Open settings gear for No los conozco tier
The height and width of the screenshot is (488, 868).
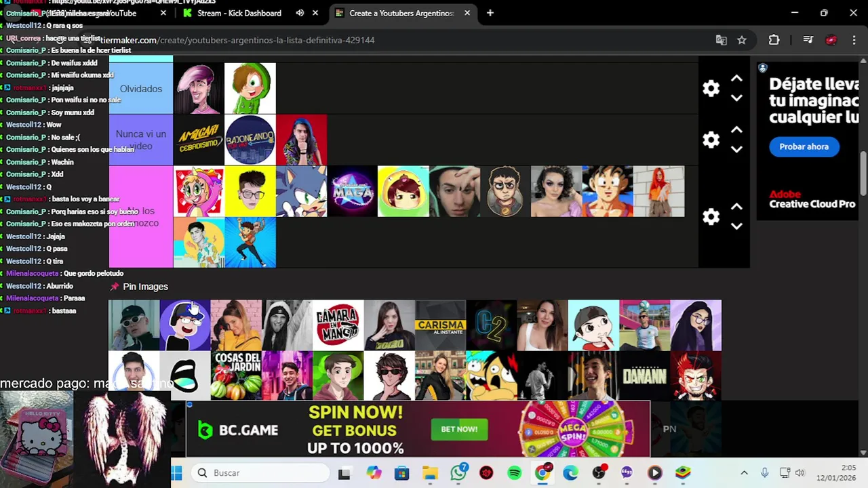click(x=711, y=217)
